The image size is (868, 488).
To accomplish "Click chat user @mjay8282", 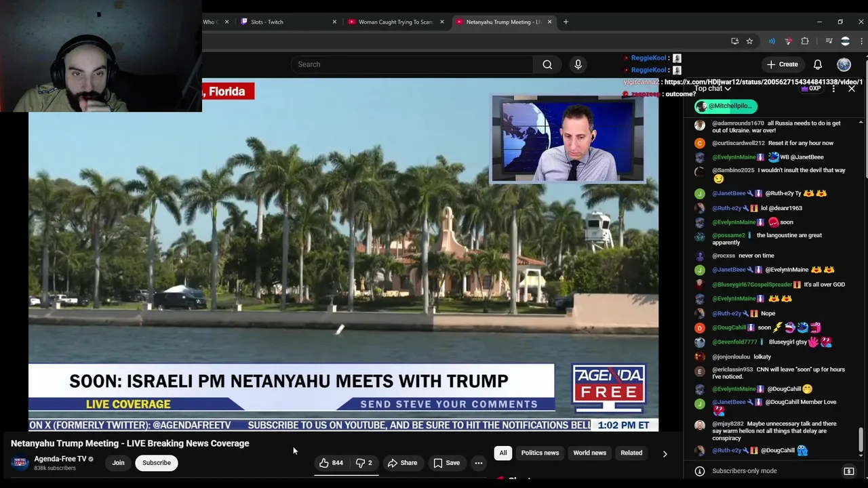I will pos(728,424).
